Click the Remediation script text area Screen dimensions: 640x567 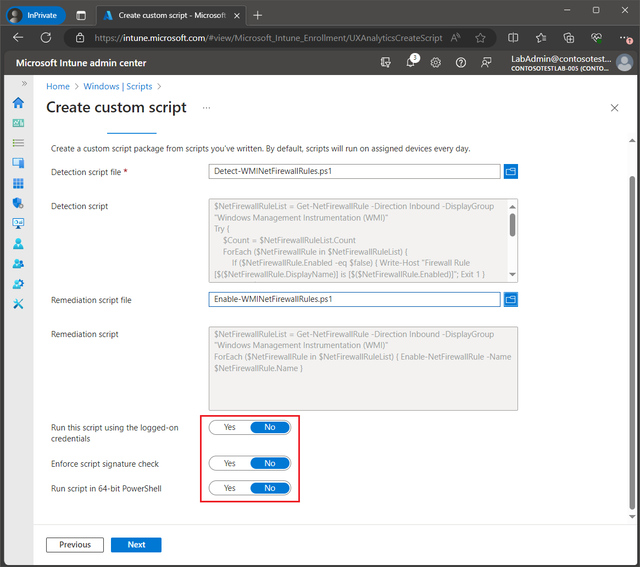click(363, 369)
